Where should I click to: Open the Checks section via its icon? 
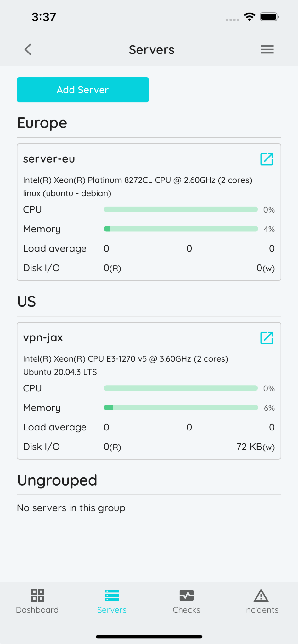186,595
